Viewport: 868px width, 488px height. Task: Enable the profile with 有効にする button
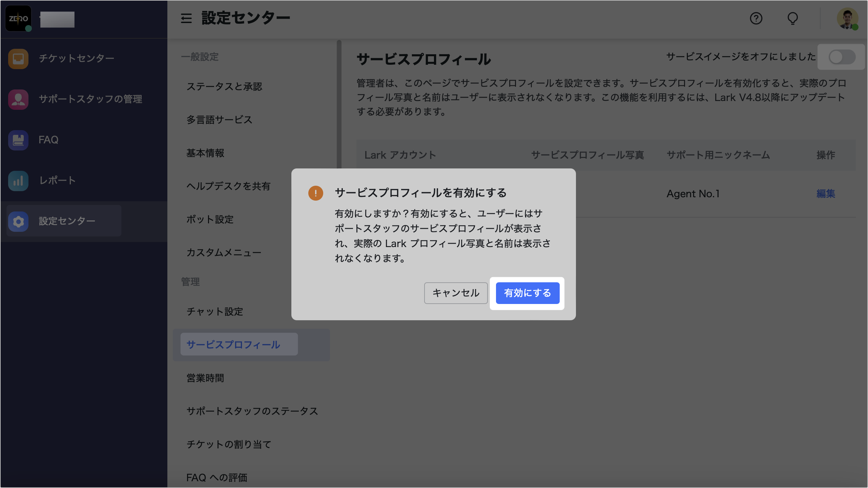(x=528, y=293)
